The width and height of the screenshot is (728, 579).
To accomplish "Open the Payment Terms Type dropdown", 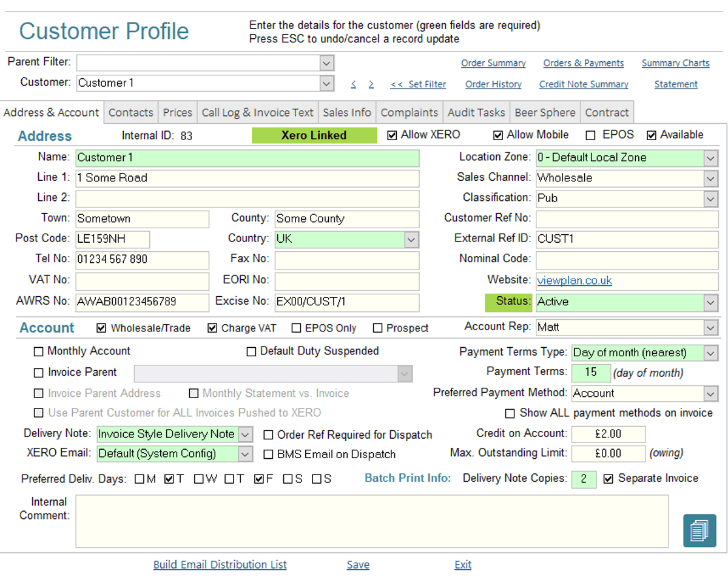I will 710,353.
